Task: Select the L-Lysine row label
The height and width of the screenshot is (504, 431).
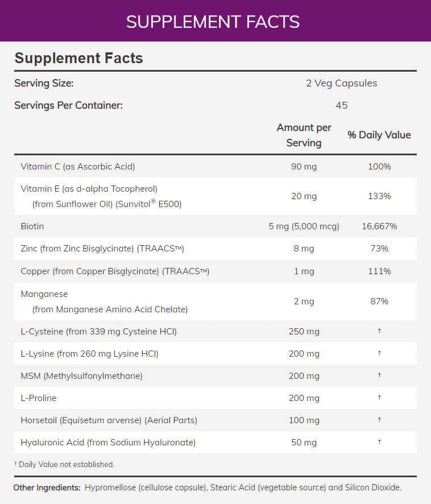Action: click(89, 354)
